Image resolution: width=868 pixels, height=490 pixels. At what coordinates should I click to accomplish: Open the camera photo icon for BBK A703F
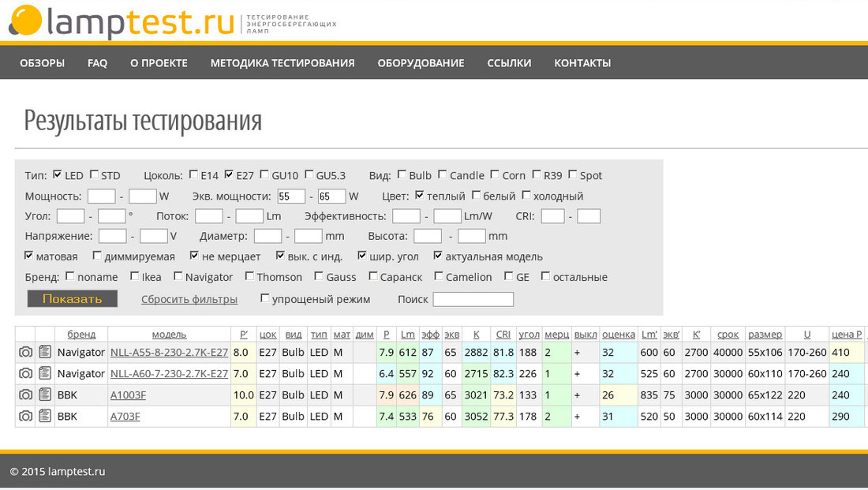point(25,416)
